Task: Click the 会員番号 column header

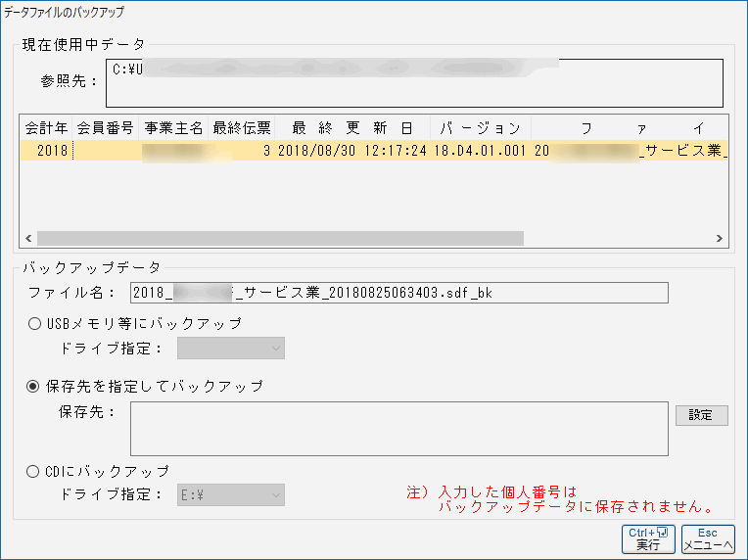Action: pos(105,128)
